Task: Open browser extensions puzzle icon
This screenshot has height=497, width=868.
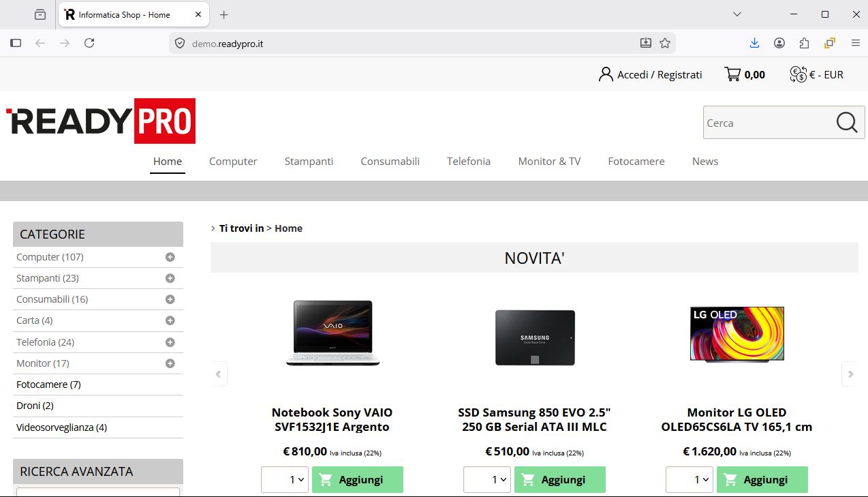Action: 804,43
